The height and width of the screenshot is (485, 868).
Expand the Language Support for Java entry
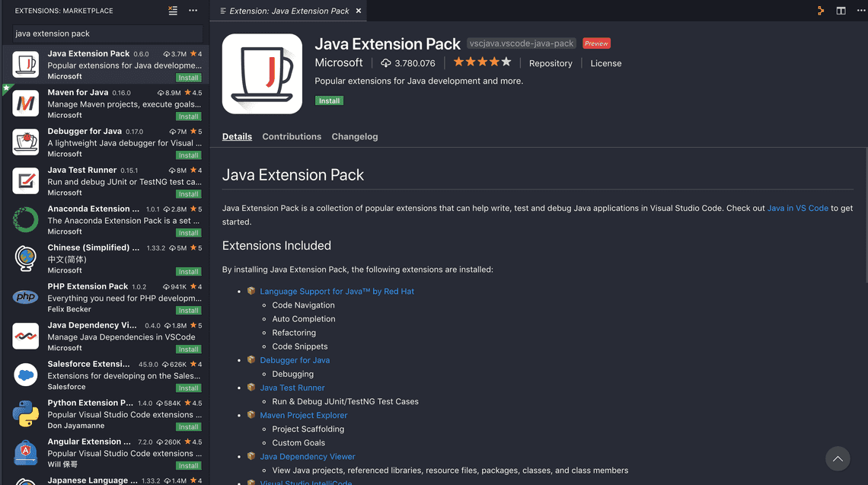pyautogui.click(x=337, y=291)
